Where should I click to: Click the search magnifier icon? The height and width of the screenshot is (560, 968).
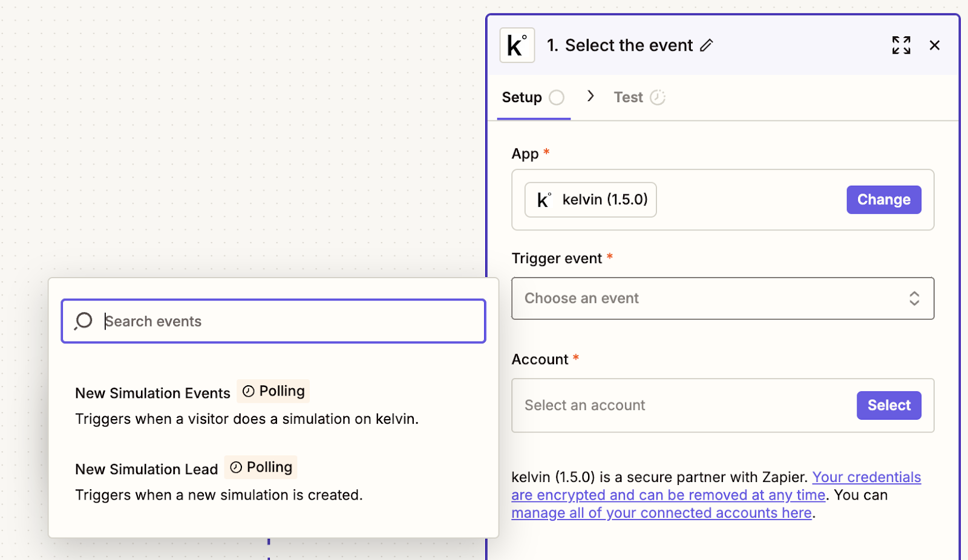83,321
